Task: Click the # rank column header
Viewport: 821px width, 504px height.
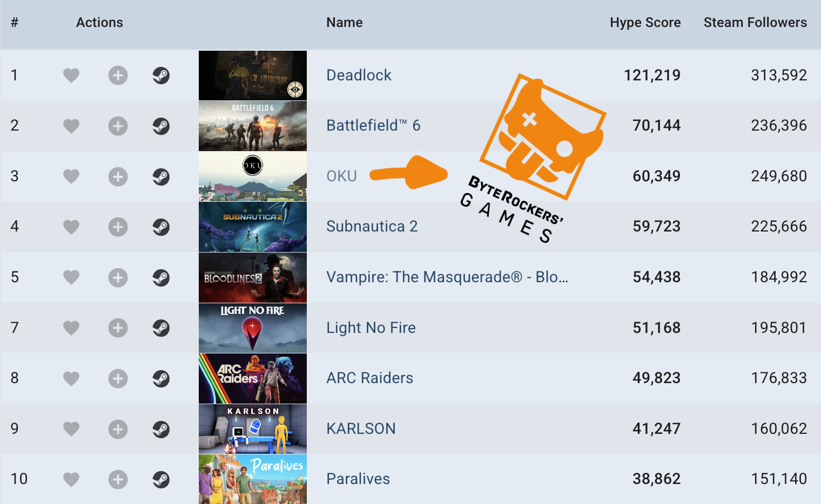Action: (15, 23)
